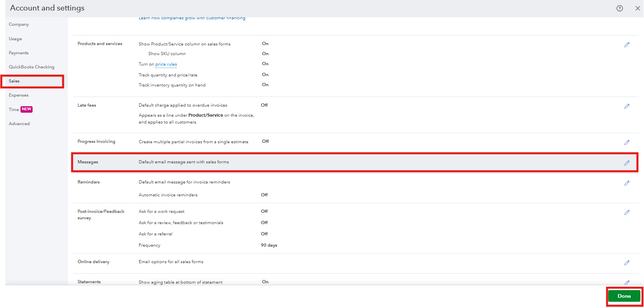Open the Usage settings tab
The image size is (644, 307).
pyautogui.click(x=15, y=39)
